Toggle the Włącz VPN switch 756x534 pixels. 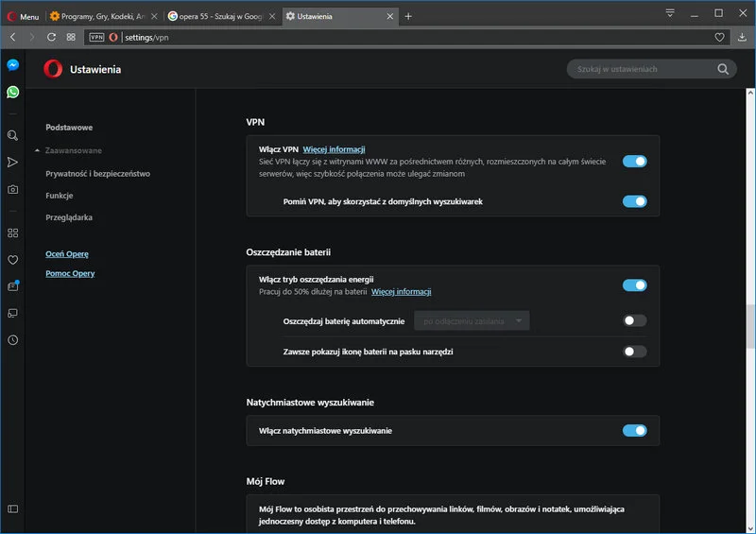pyautogui.click(x=634, y=162)
